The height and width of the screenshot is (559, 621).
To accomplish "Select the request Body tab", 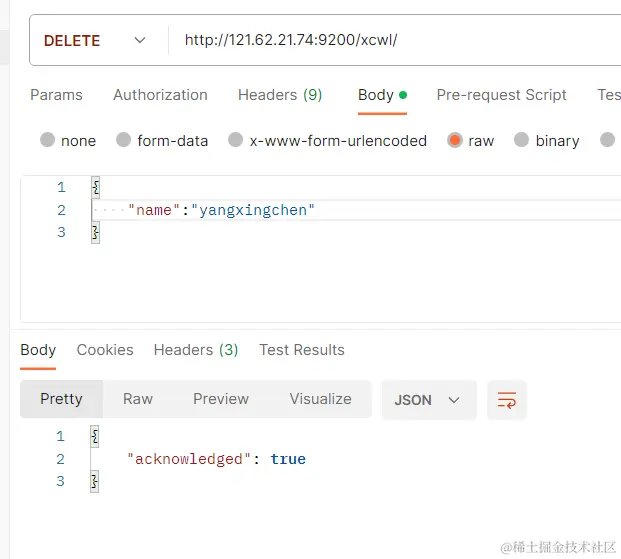I will tap(382, 95).
